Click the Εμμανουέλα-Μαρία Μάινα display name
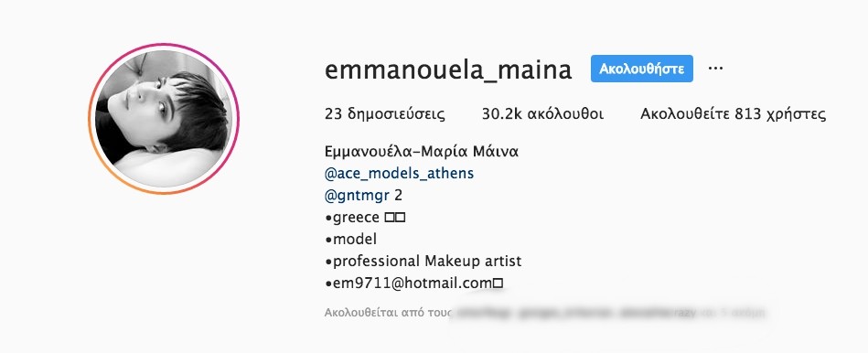Screen dimensions: 868x353 (422, 151)
